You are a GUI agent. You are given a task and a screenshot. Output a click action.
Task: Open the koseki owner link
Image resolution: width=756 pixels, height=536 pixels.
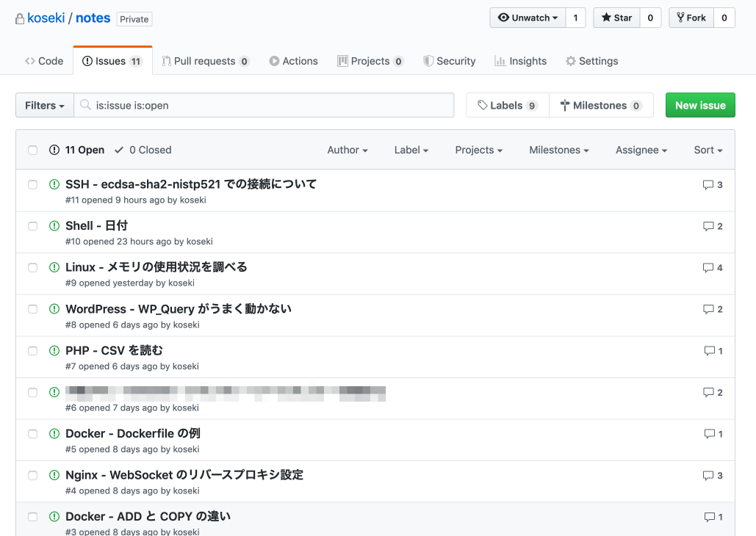coord(46,18)
